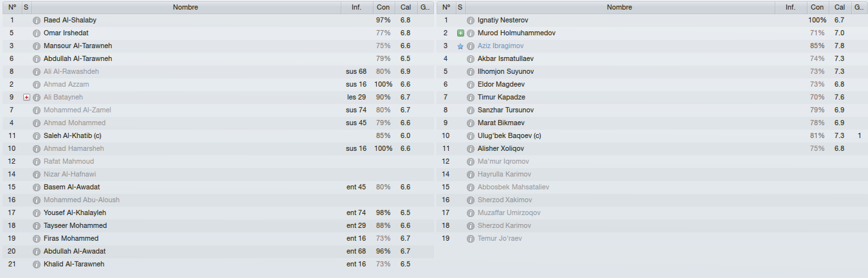The height and width of the screenshot is (278, 868).
Task: Sort right table by Cal column
Action: click(x=840, y=8)
